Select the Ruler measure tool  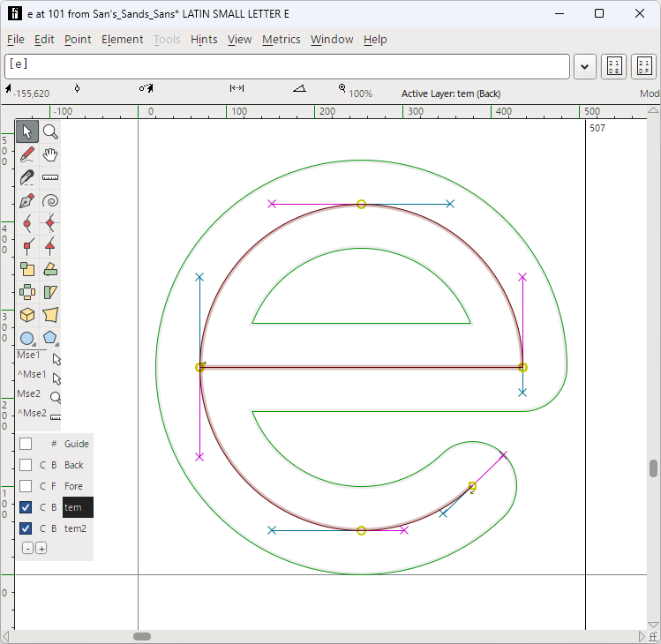50,178
